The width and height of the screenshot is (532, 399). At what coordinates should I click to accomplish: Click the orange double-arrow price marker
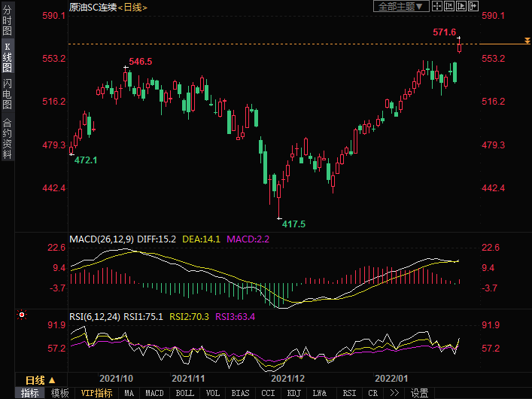527,40
